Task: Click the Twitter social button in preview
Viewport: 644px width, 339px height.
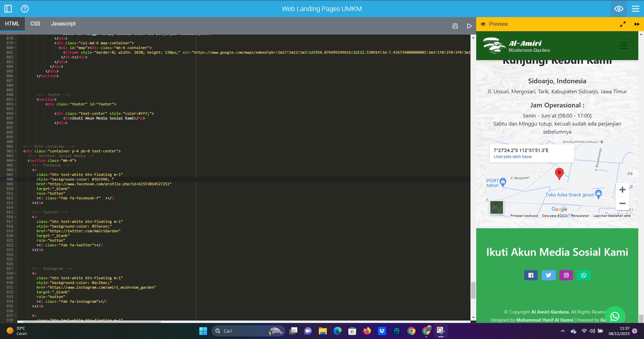Action: pos(548,275)
